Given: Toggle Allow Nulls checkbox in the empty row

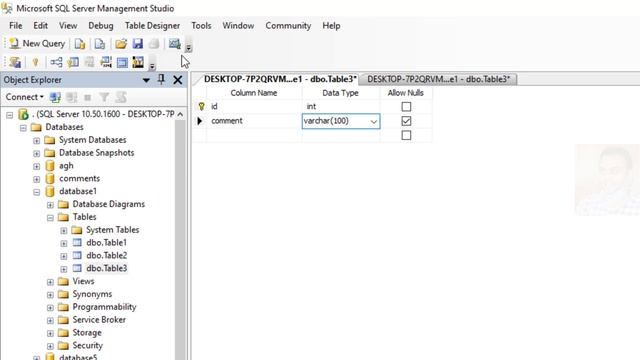Looking at the screenshot, I should coord(406,135).
